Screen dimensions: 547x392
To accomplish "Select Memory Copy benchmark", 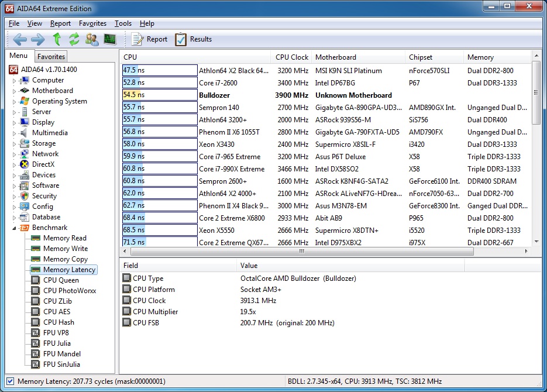I will 66,259.
